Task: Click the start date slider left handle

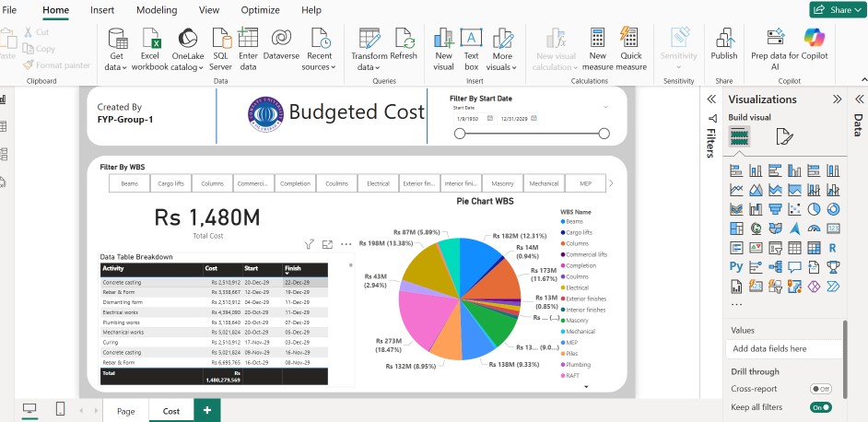Action: pos(460,134)
